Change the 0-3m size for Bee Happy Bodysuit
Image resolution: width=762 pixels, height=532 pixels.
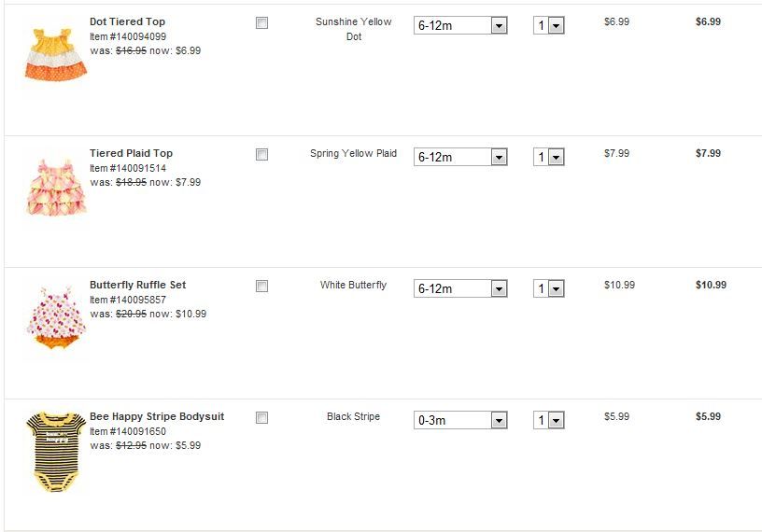460,421
